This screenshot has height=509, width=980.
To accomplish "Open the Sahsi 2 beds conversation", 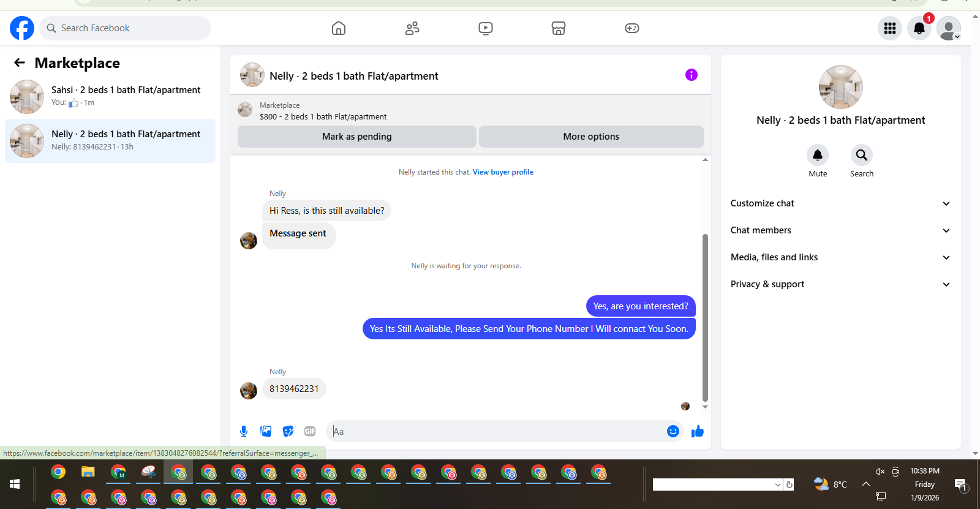I will (110, 97).
